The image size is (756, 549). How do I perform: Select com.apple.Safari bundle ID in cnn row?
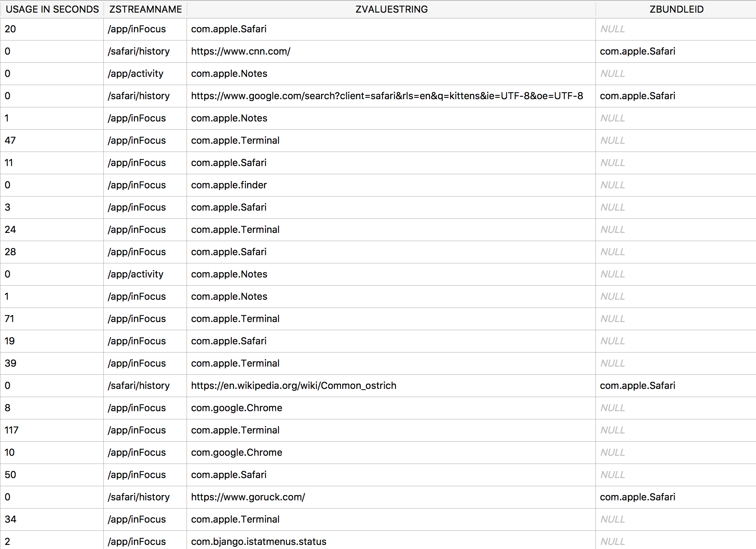637,51
